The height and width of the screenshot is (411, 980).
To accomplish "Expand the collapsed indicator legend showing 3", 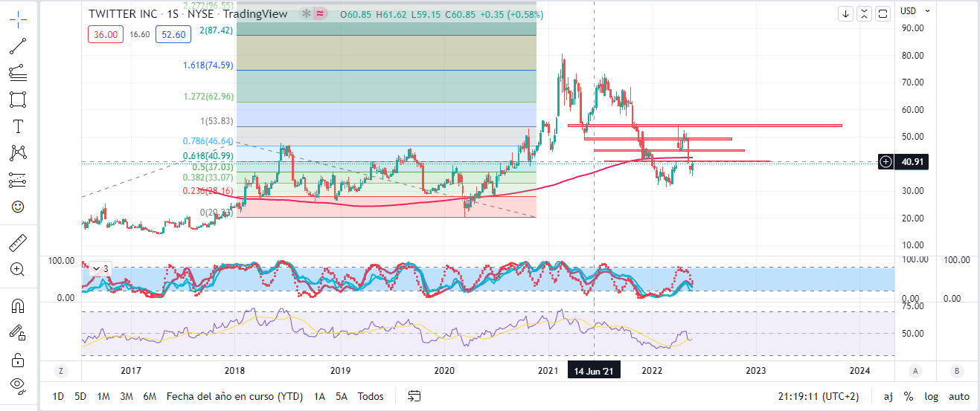I will (x=100, y=269).
